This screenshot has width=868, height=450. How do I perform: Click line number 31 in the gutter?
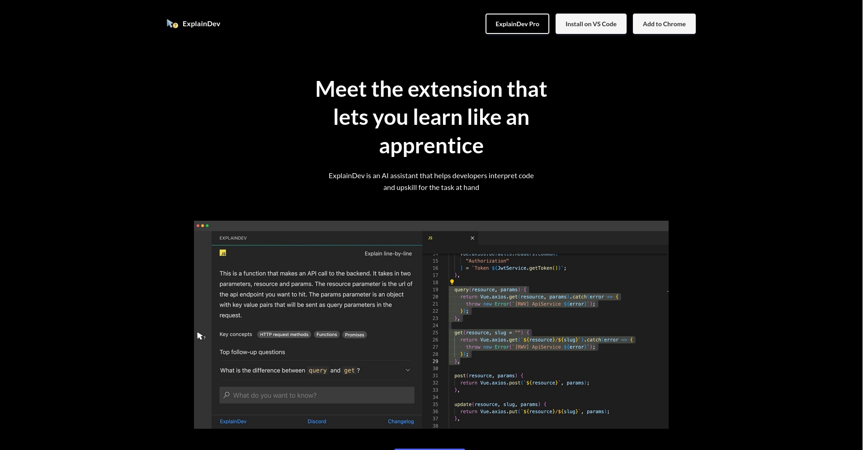435,376
